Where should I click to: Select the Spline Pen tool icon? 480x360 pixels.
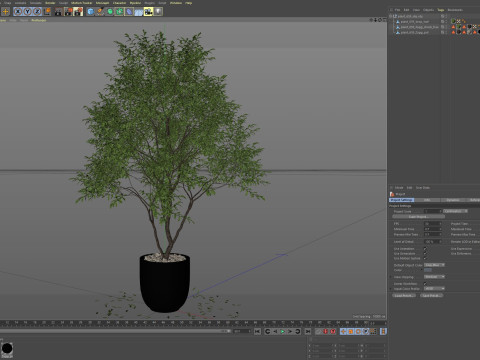(x=100, y=12)
